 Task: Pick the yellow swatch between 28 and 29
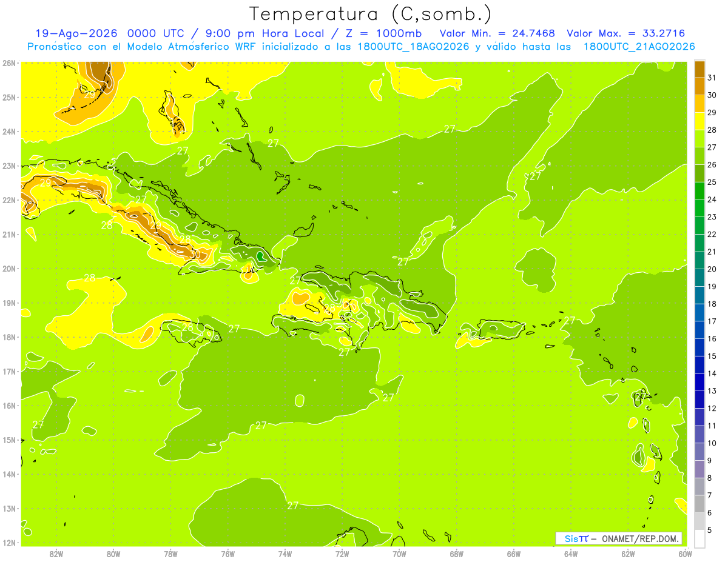pos(700,121)
